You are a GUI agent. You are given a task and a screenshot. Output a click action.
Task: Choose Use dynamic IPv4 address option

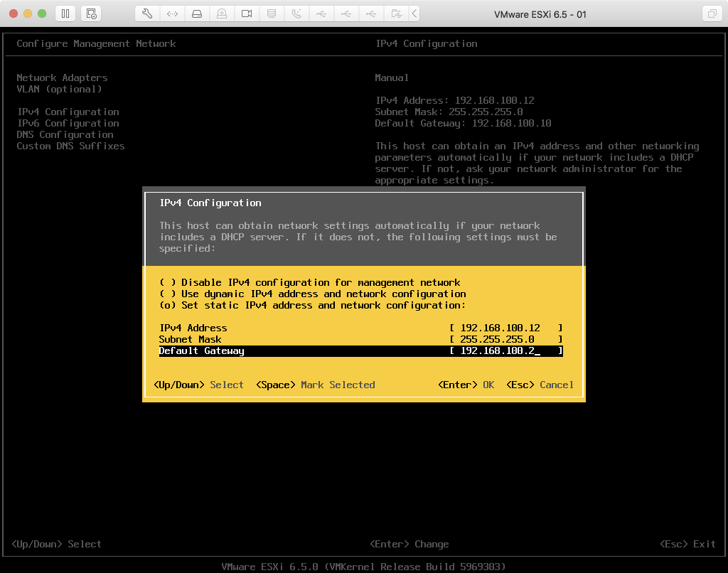point(168,294)
